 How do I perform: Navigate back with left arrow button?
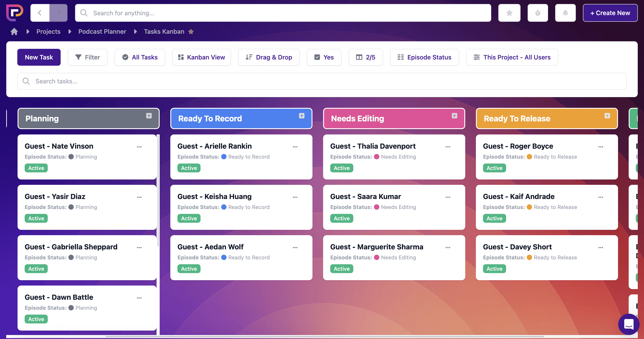(x=40, y=13)
